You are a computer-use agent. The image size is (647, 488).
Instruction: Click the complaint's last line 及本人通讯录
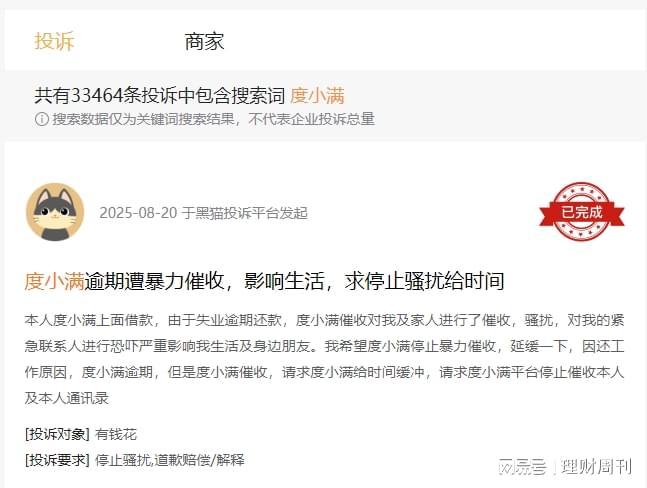pos(66,398)
